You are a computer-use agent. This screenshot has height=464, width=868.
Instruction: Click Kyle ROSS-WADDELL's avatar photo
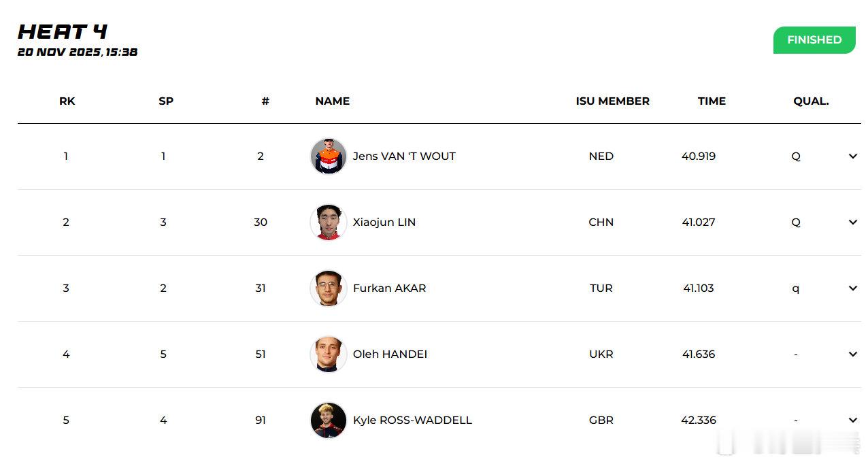click(328, 420)
